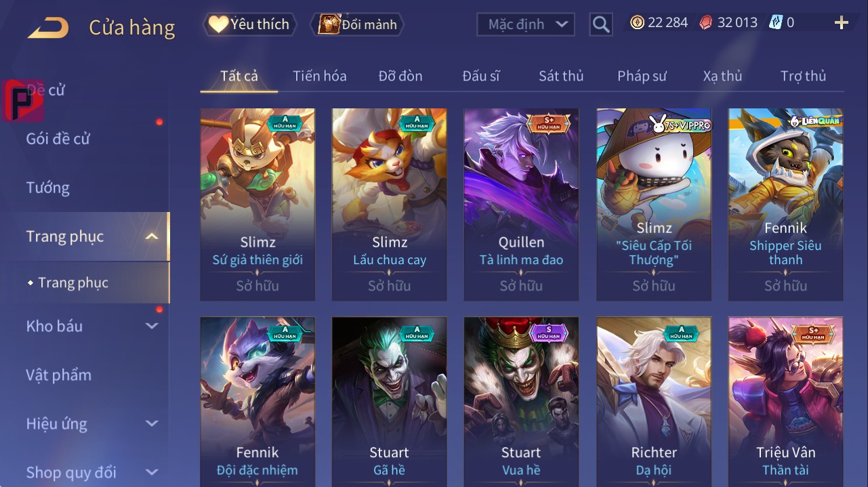Open the Mặc định sort dropdown
868x487 pixels.
[525, 24]
